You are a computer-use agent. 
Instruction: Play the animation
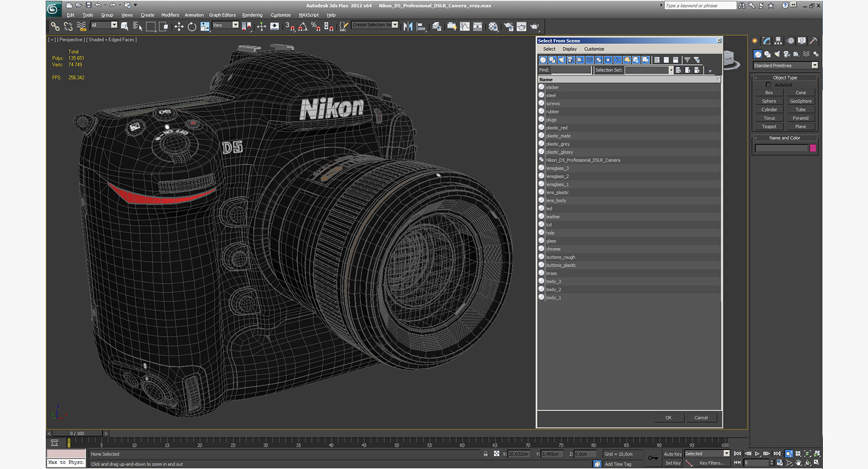click(757, 454)
